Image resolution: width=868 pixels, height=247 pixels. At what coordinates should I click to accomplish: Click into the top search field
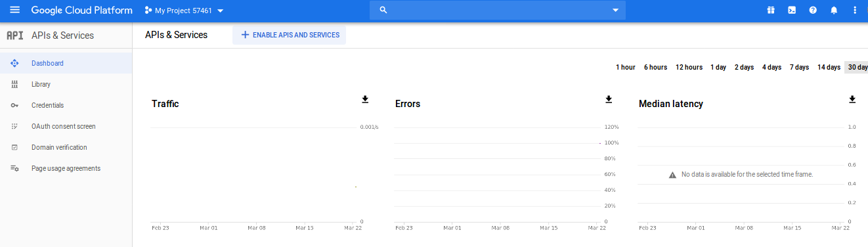[x=498, y=11]
